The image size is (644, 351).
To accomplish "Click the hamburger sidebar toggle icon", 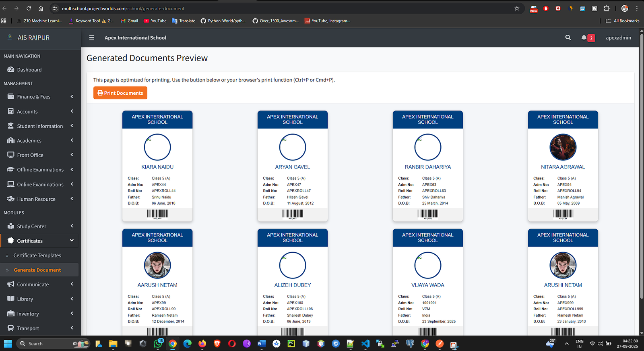I will click(92, 37).
